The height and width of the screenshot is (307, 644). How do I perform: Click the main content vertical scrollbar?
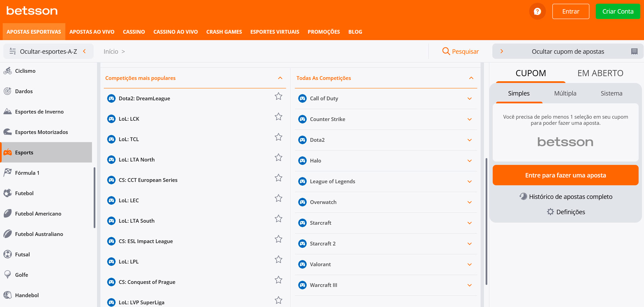coord(486,221)
